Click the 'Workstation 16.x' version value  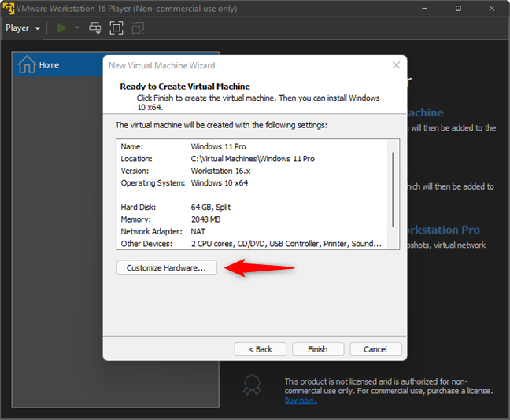[220, 171]
